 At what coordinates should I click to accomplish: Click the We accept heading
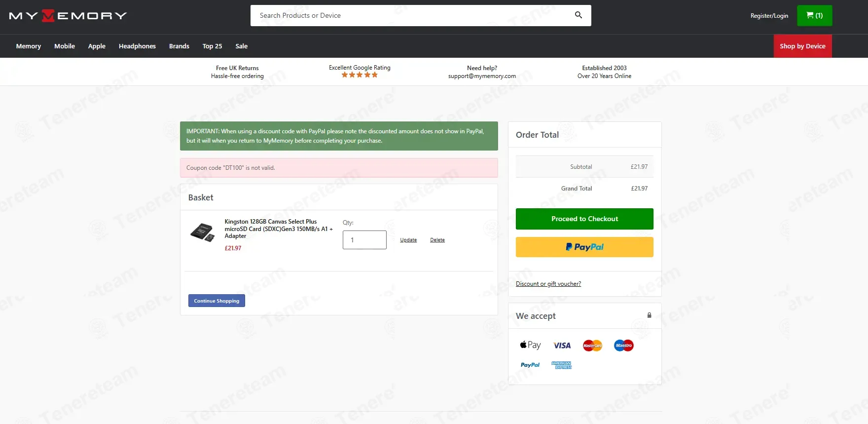tap(536, 316)
